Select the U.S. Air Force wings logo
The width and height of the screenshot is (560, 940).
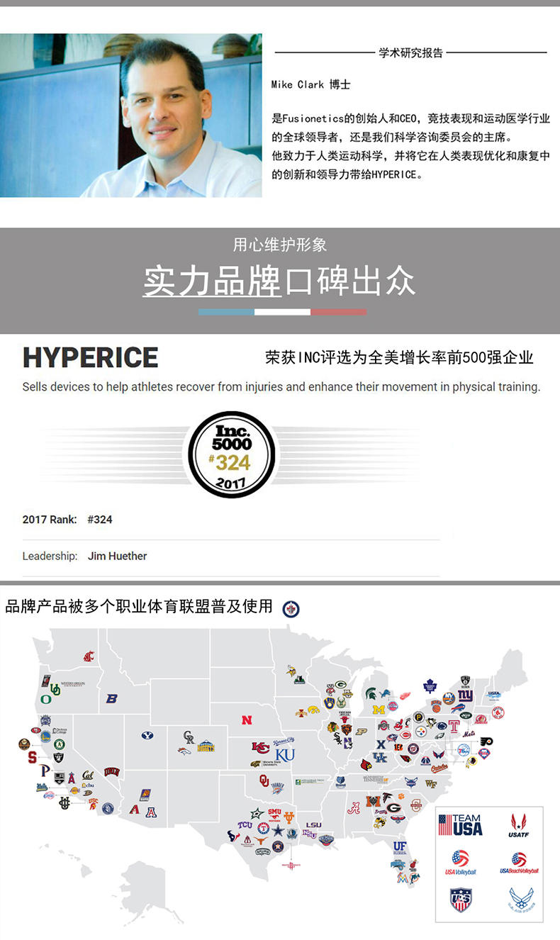[x=521, y=899]
